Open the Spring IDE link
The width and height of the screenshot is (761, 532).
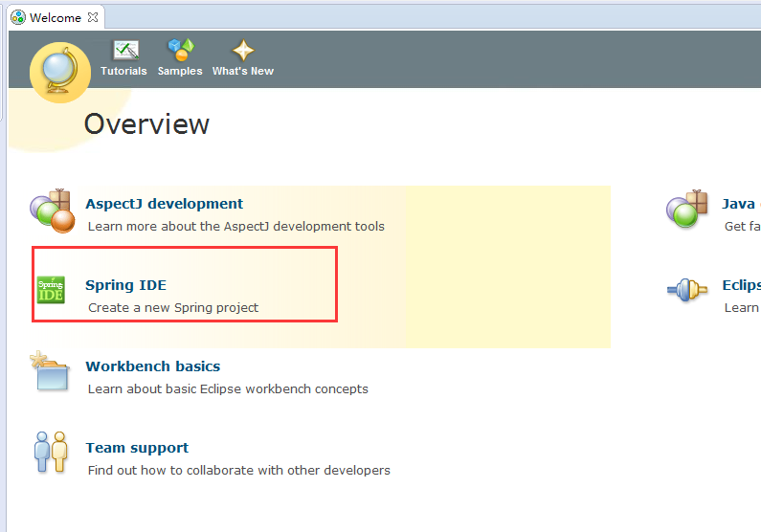point(125,285)
